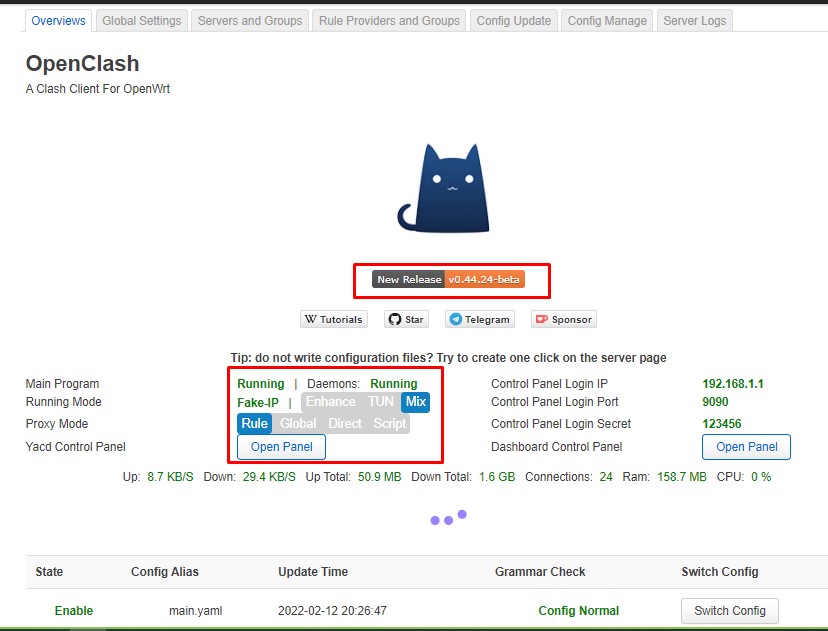Click the Down speed 29.4 KB/S
828x631 pixels.
pos(269,477)
